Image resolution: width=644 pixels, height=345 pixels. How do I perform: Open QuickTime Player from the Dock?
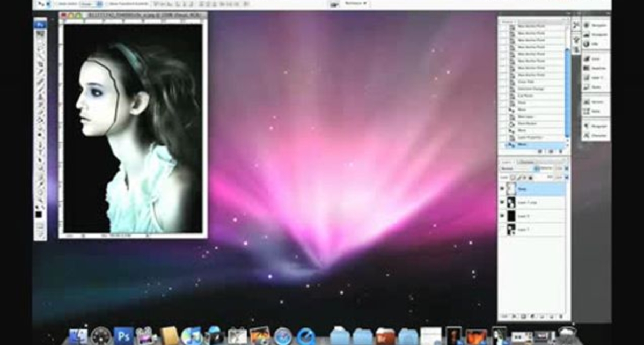point(306,336)
